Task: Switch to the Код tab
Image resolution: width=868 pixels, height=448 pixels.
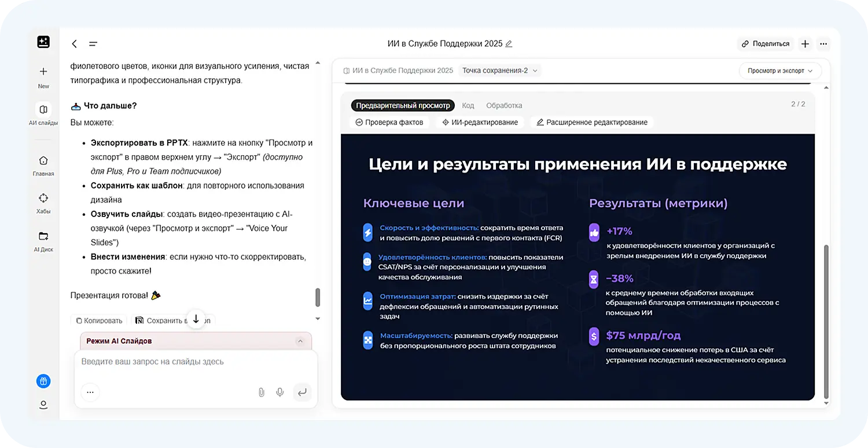Action: [468, 105]
